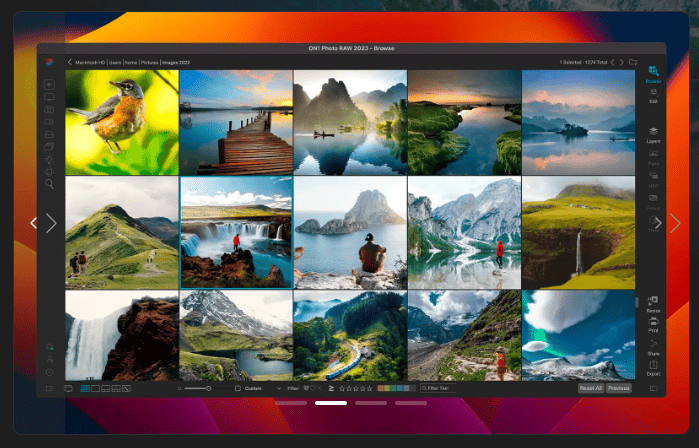Open the stacked albums icon in left sidebar
This screenshot has height=448, width=699.
(x=49, y=147)
